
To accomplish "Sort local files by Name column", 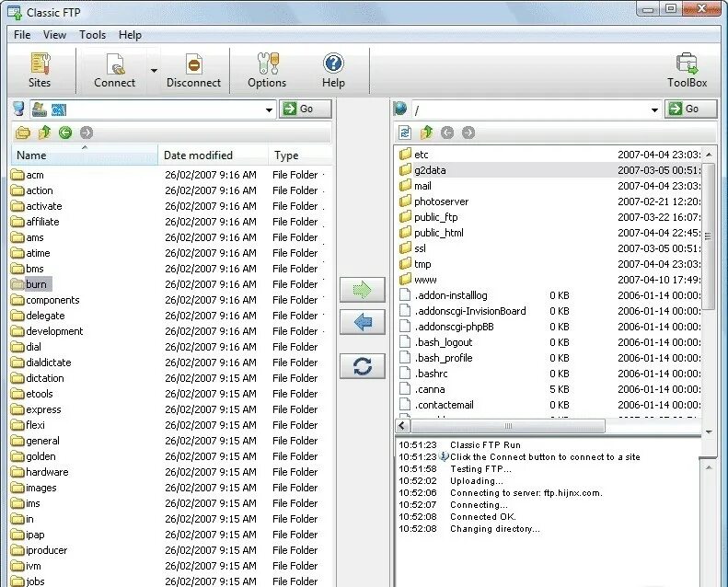I will 85,155.
